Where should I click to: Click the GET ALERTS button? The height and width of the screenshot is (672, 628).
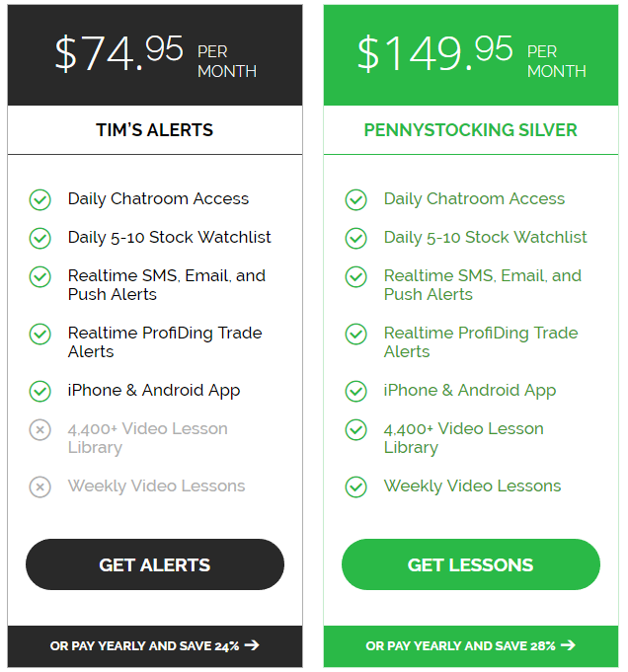[x=154, y=564]
